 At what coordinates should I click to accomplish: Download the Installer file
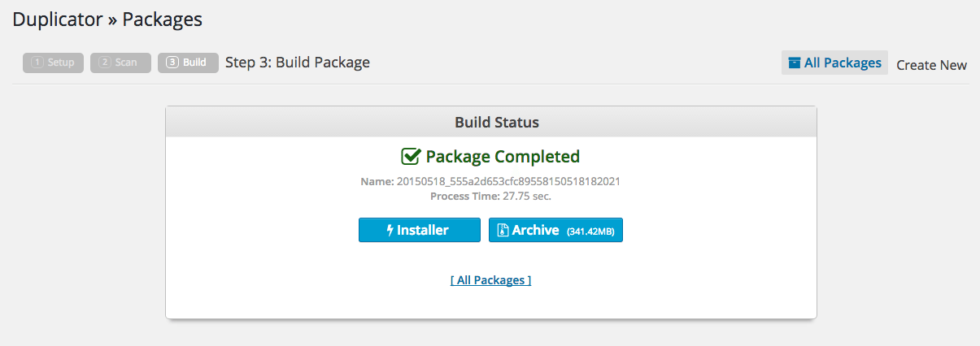tap(420, 231)
